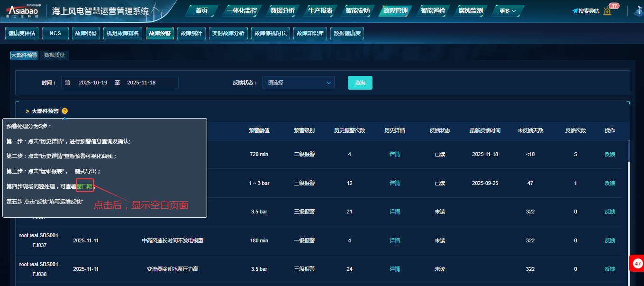
Task: Open the 更多 dropdown menu
Action: 508,10
